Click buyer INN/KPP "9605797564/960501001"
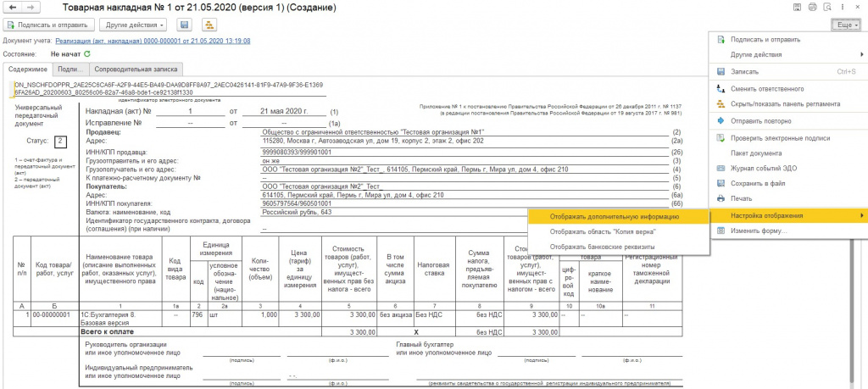 coord(298,203)
